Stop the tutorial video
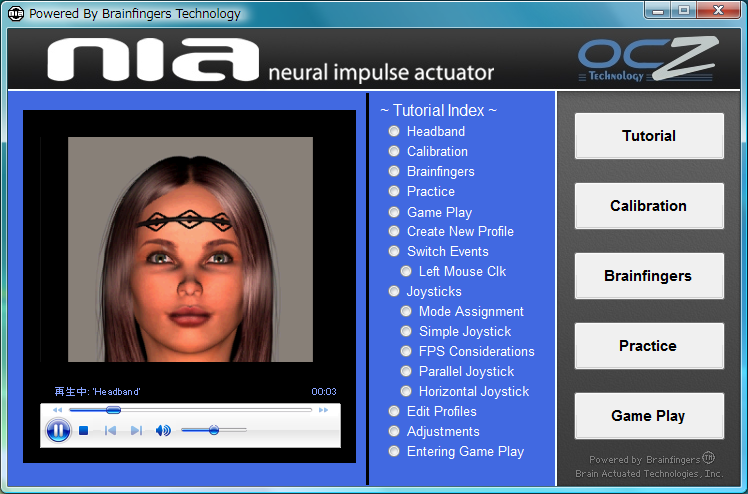Viewport: 748px width, 494px height. [83, 431]
